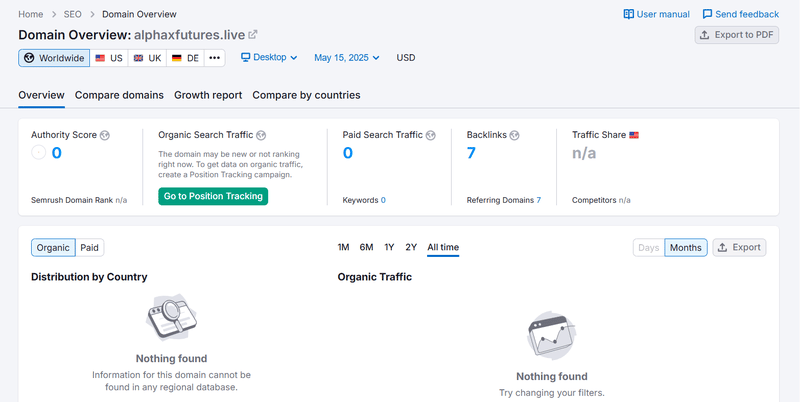Click the Try changing your filters text
Image resolution: width=800 pixels, height=402 pixels.
pyautogui.click(x=552, y=393)
